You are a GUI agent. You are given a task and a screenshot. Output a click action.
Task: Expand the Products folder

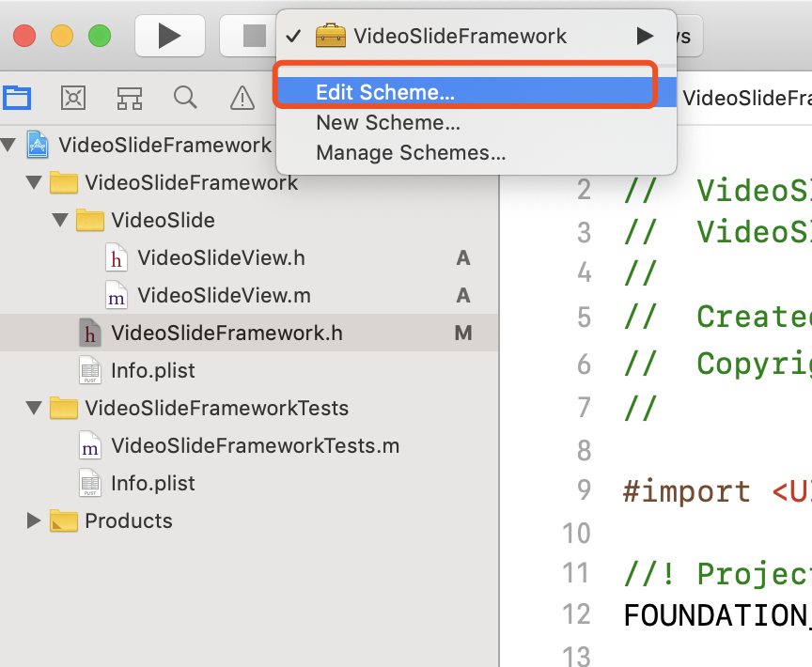pos(34,520)
